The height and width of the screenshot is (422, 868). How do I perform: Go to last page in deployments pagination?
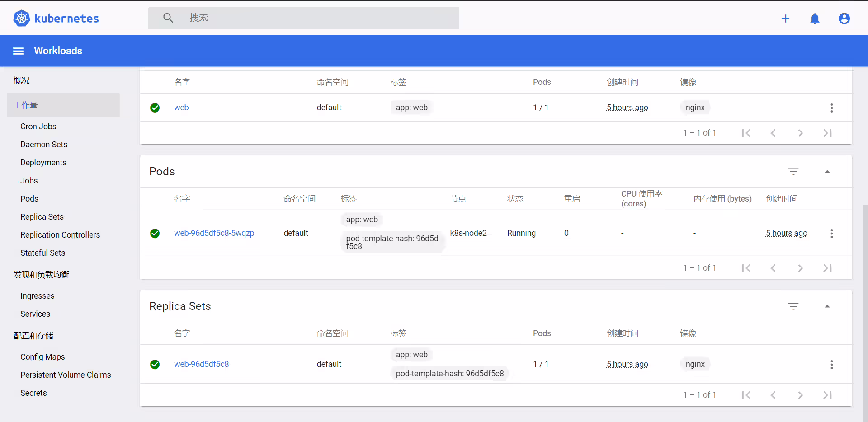(x=827, y=133)
